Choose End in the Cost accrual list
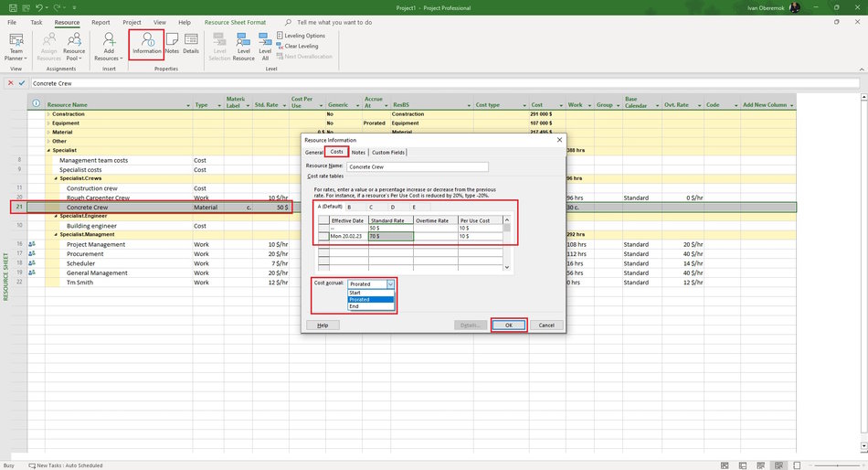Image resolution: width=868 pixels, height=470 pixels. point(371,306)
